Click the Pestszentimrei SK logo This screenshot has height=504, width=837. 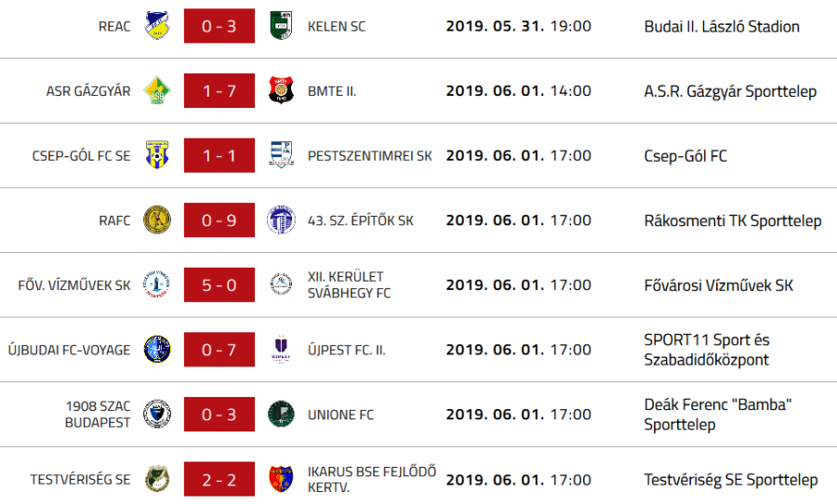[281, 155]
